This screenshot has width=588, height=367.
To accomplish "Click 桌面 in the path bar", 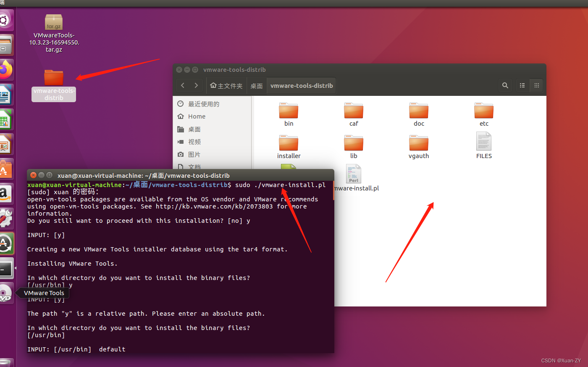I will pos(257,85).
